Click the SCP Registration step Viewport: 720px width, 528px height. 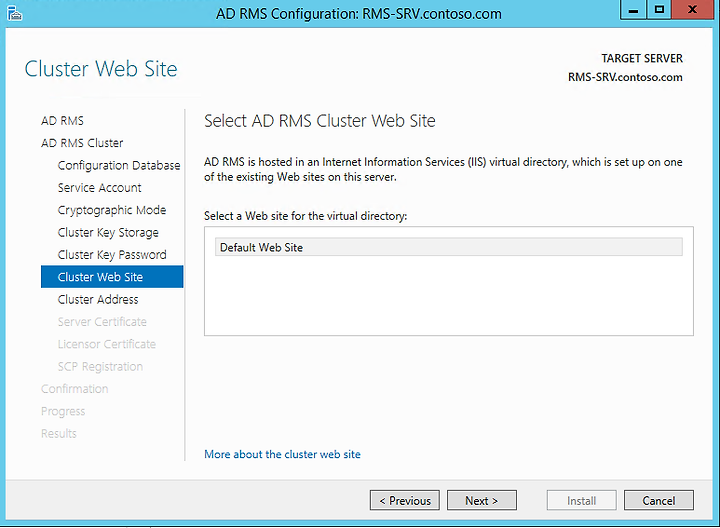pos(100,367)
